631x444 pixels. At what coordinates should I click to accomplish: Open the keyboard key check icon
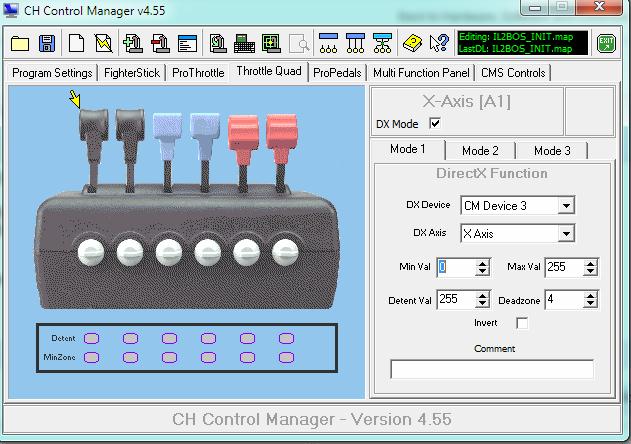[x=244, y=43]
